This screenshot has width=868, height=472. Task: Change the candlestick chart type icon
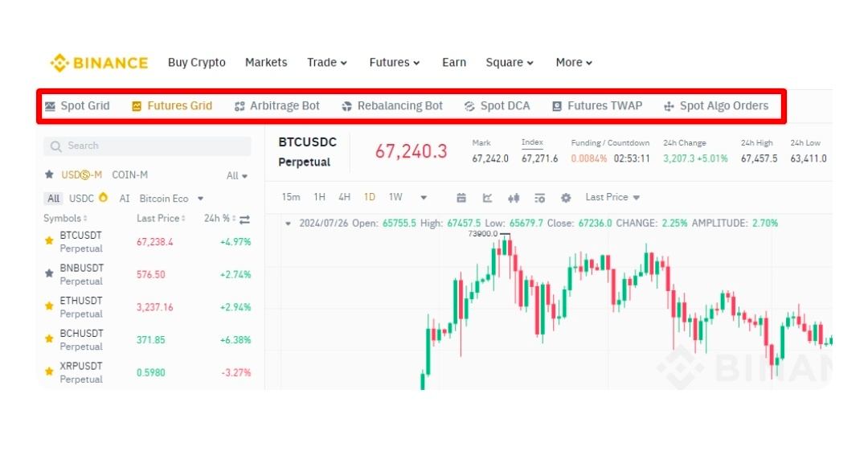(514, 198)
